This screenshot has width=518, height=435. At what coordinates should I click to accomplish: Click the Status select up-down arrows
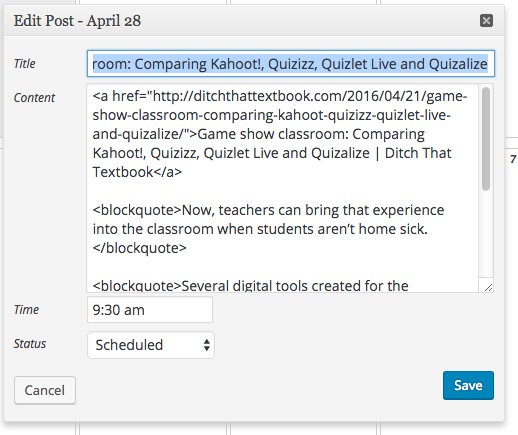point(207,345)
